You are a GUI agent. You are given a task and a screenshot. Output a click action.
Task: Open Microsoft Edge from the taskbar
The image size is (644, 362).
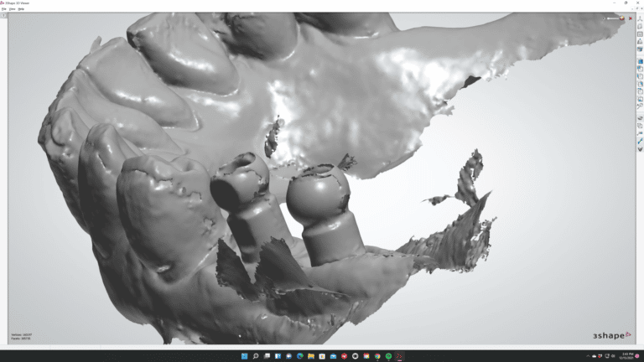(x=300, y=356)
